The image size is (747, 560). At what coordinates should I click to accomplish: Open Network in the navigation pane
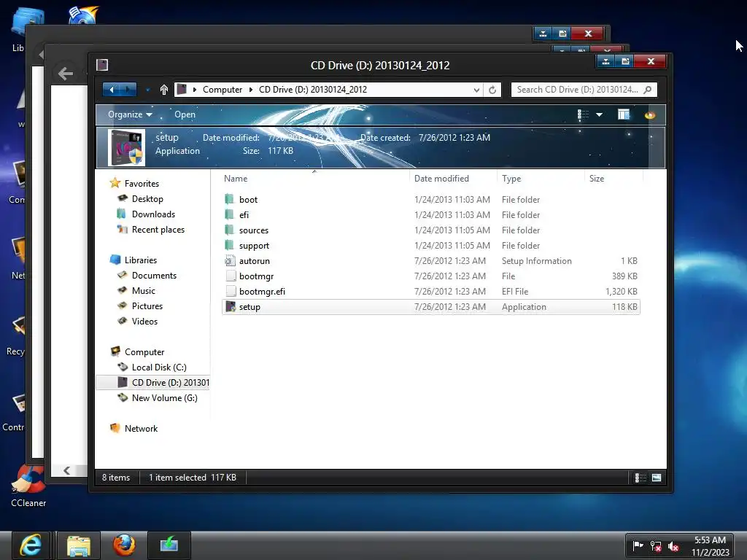click(141, 428)
